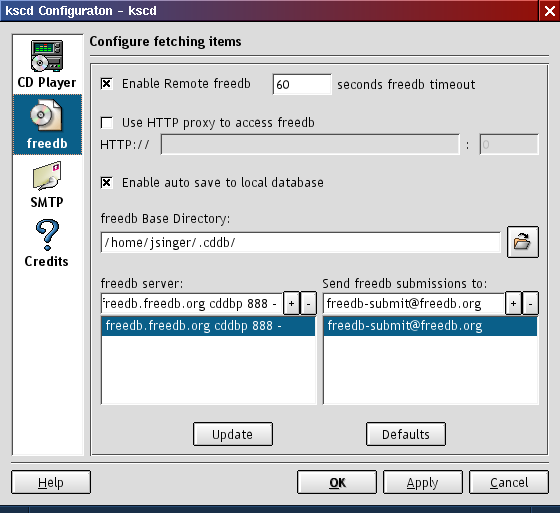Enable Use HTTP proxy to access freedb
This screenshot has height=513, width=560.
(x=107, y=123)
